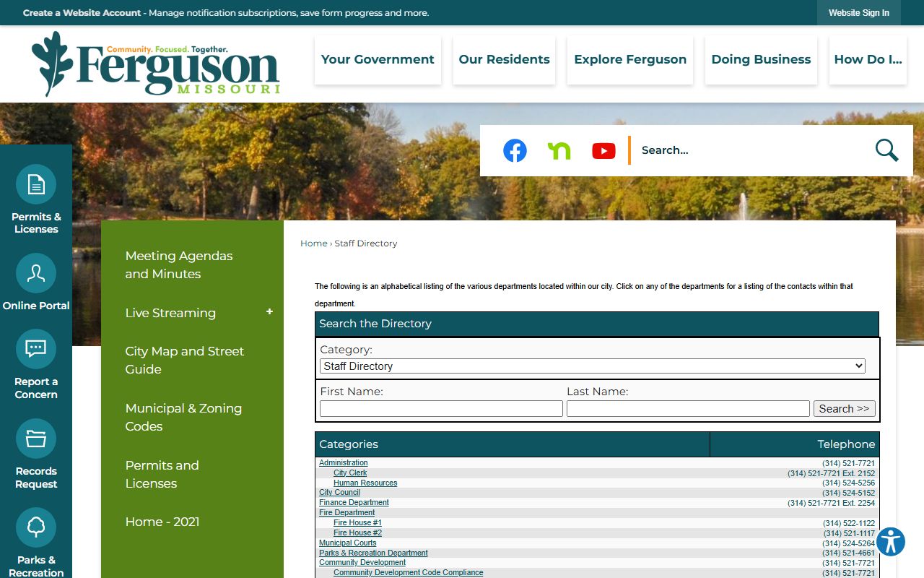Open Our Residents menu
Image resolution: width=924 pixels, height=578 pixels.
(505, 60)
